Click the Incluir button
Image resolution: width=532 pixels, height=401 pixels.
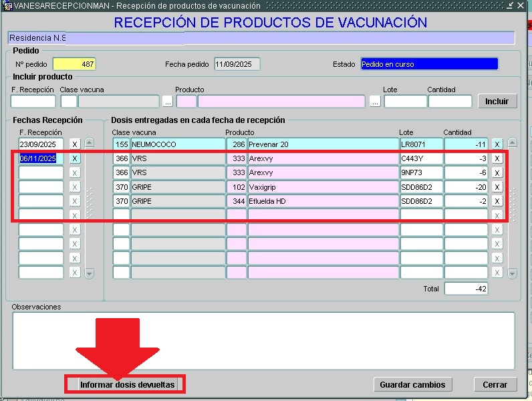click(x=497, y=102)
